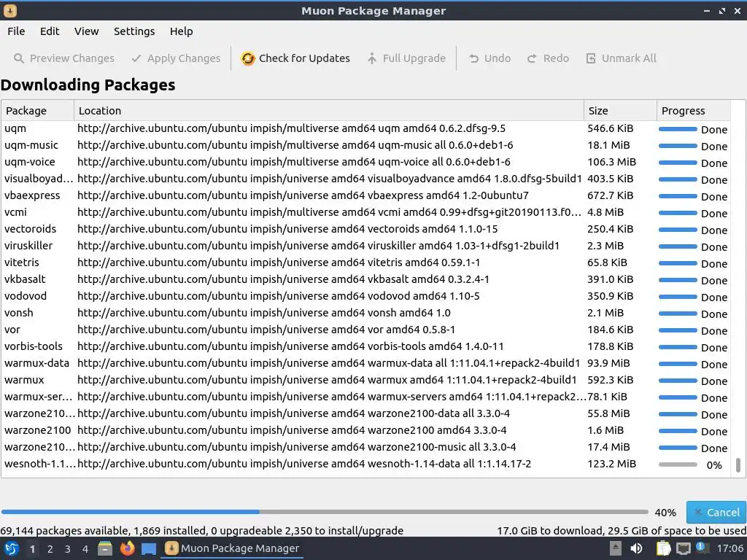Open the Help menu

(x=181, y=31)
